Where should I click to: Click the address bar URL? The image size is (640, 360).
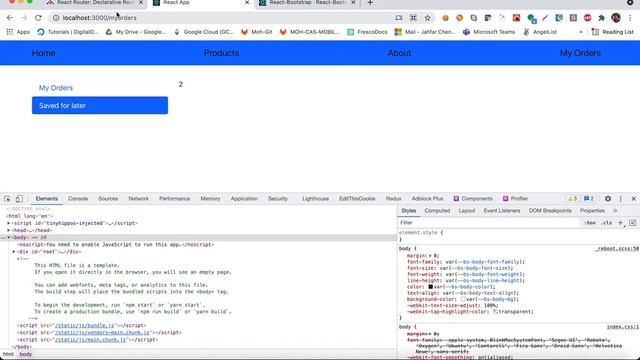click(100, 18)
